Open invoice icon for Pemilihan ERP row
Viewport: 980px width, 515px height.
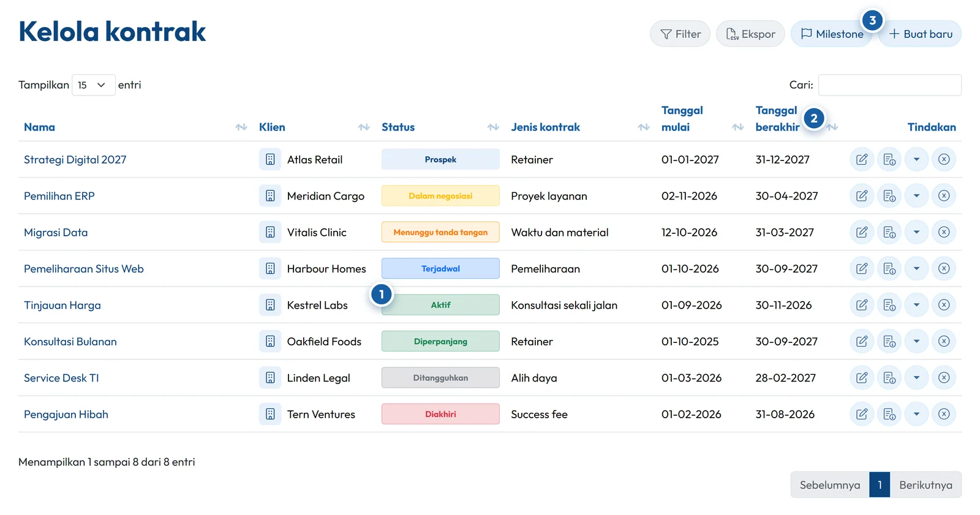coord(889,196)
